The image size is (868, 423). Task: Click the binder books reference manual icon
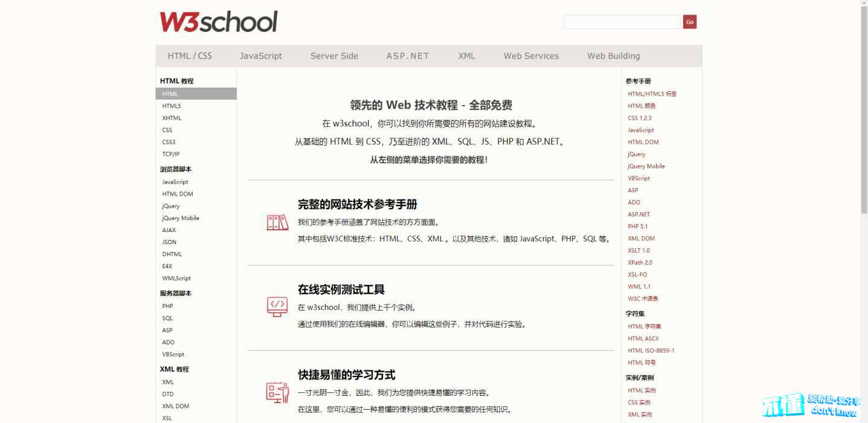(277, 222)
